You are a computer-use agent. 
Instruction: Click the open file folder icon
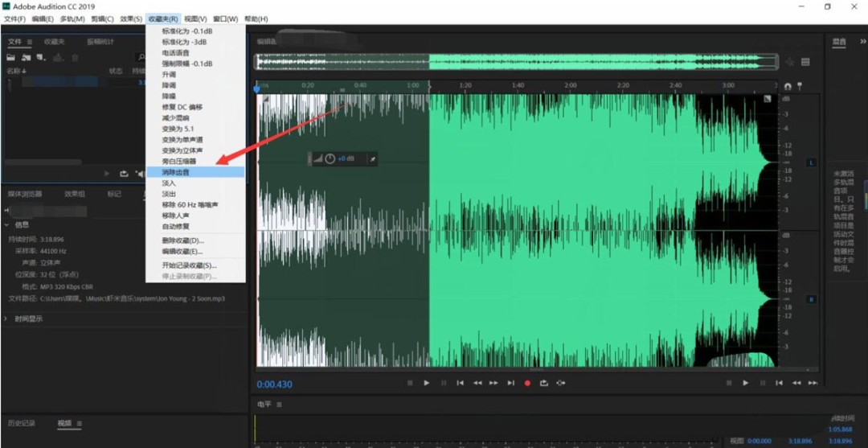pyautogui.click(x=11, y=57)
